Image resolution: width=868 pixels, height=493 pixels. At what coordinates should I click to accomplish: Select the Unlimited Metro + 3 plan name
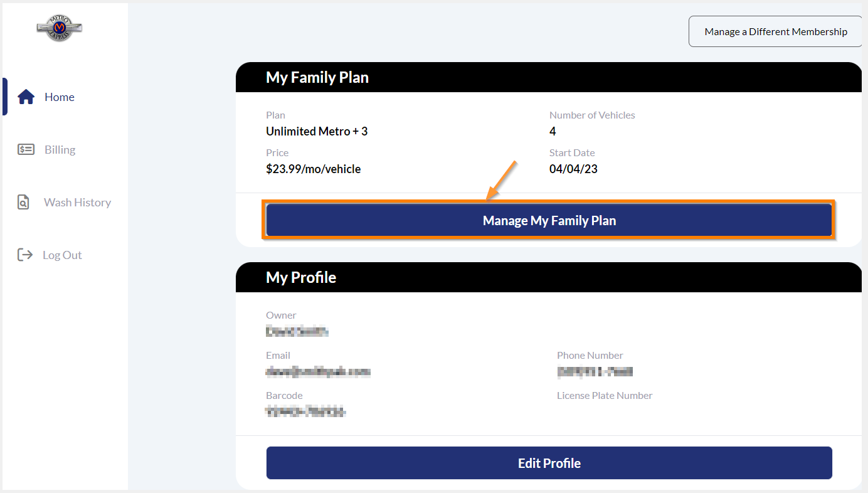tap(317, 131)
